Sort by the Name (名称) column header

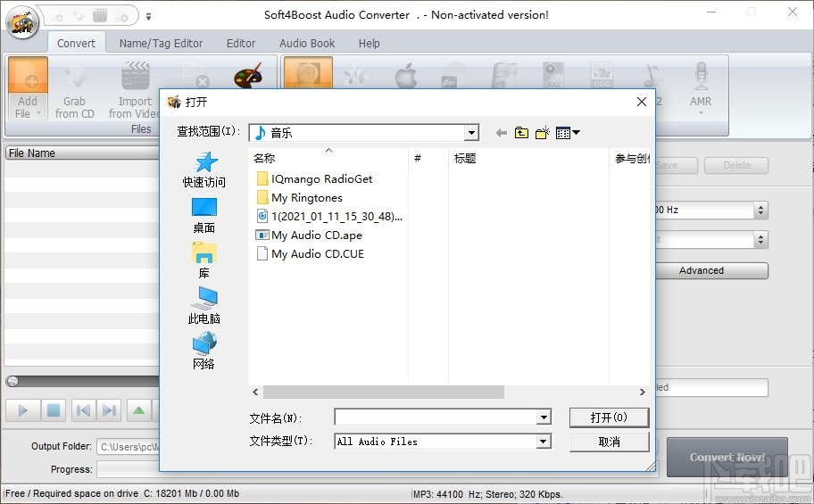click(328, 158)
